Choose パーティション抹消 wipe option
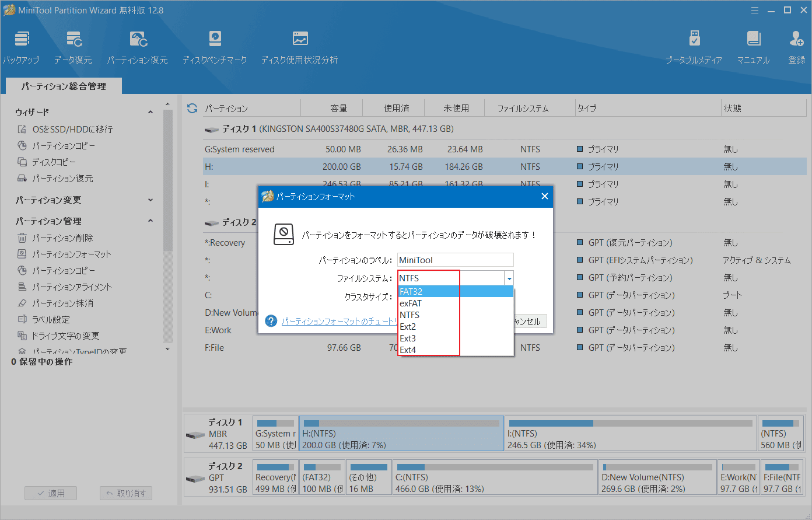 pyautogui.click(x=55, y=303)
